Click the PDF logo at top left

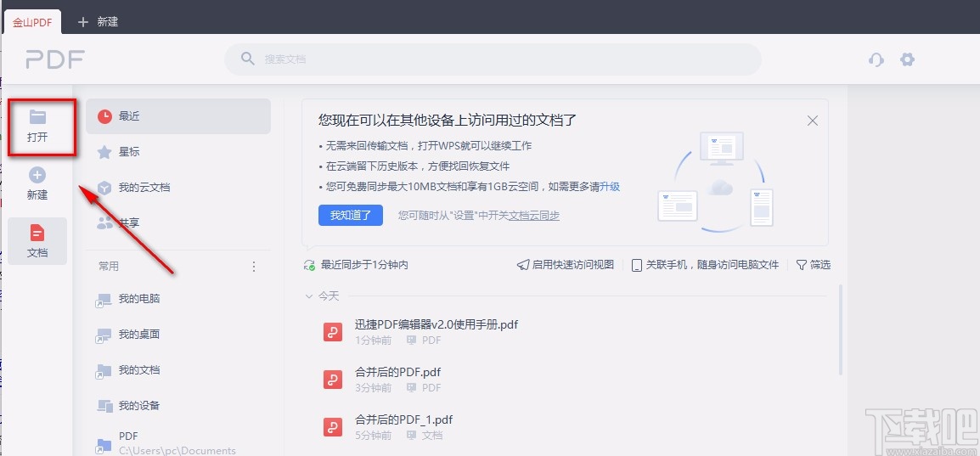pos(55,59)
